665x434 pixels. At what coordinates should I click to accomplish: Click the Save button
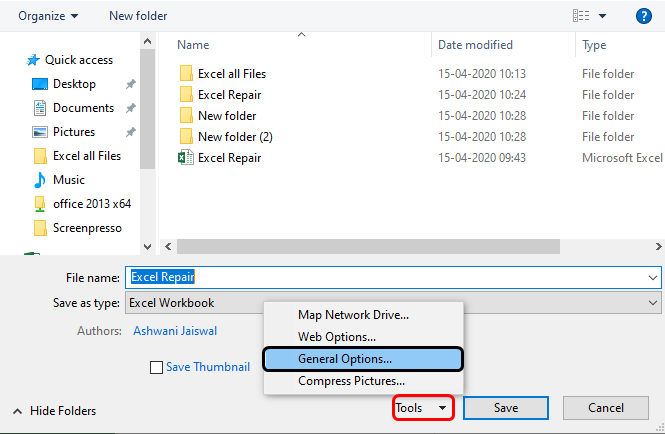[x=506, y=408]
